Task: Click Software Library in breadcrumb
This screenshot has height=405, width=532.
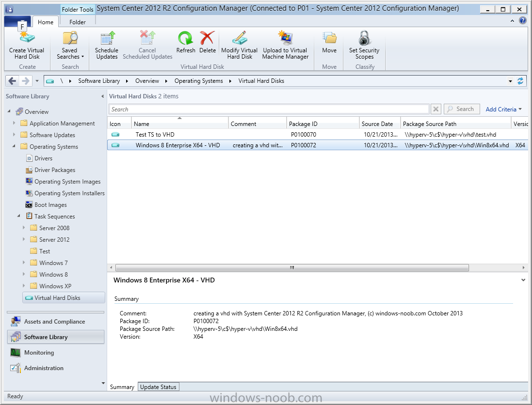Action: click(x=99, y=81)
